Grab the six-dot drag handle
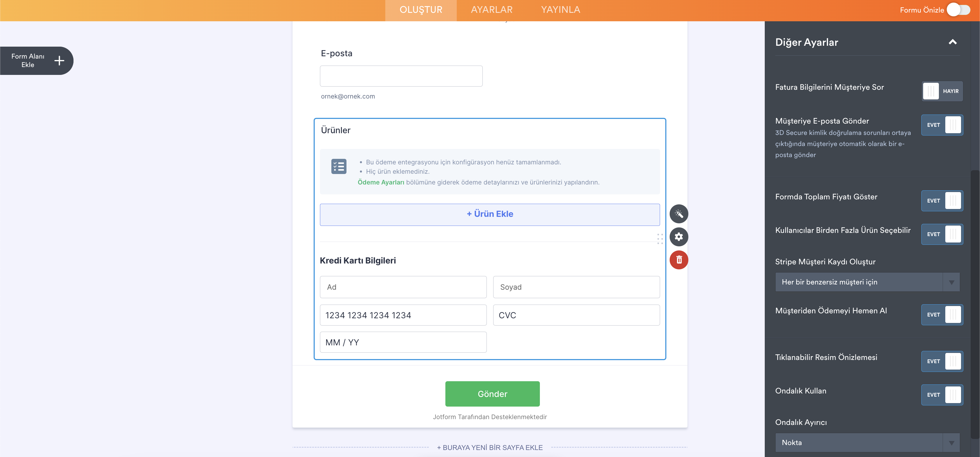The image size is (980, 457). [660, 239]
